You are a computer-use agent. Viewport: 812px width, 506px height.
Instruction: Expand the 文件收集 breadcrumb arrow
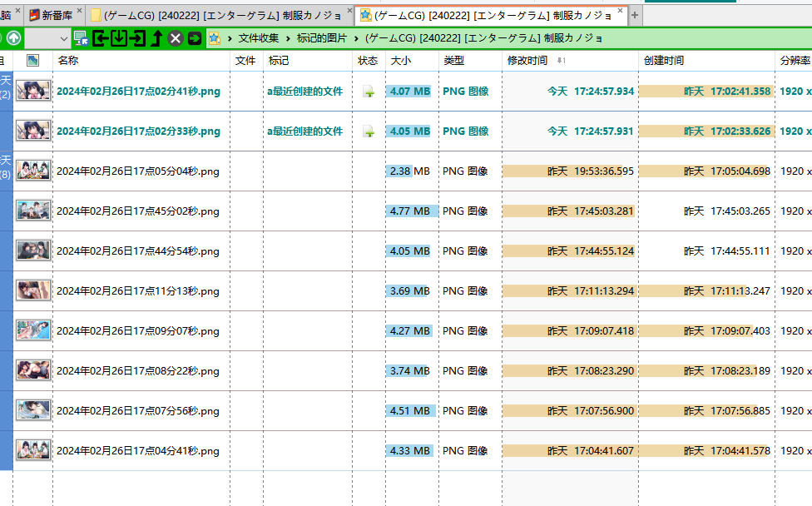coord(230,38)
